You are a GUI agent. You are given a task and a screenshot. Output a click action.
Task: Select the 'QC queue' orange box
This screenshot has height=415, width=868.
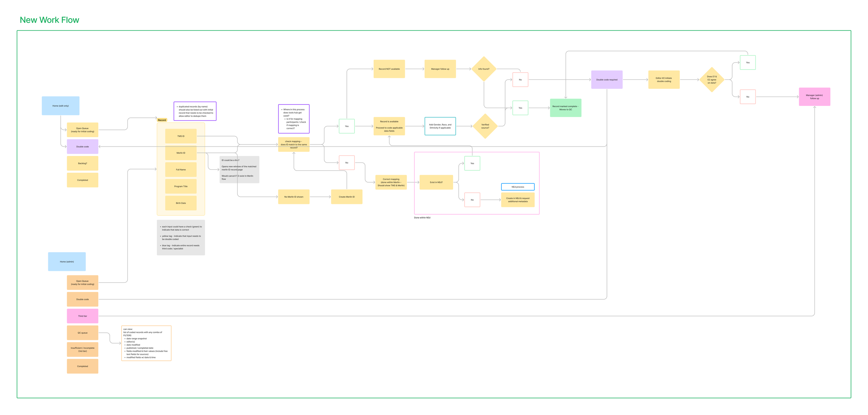[x=82, y=333]
